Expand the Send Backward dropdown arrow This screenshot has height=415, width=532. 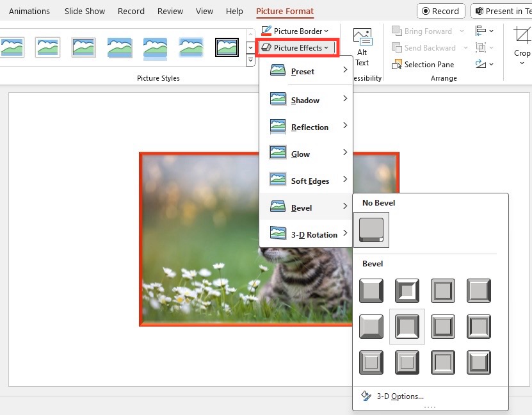tap(465, 48)
